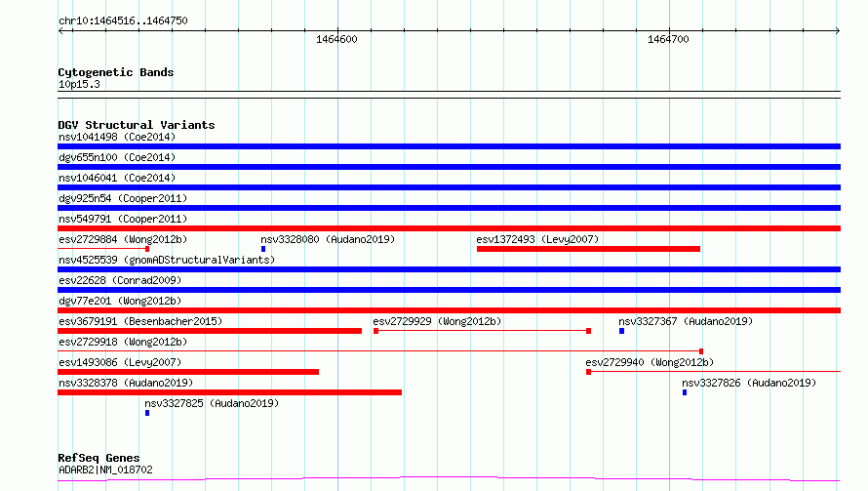Click the esv22628 blue bar
This screenshot has height=491, width=868.
tap(449, 290)
